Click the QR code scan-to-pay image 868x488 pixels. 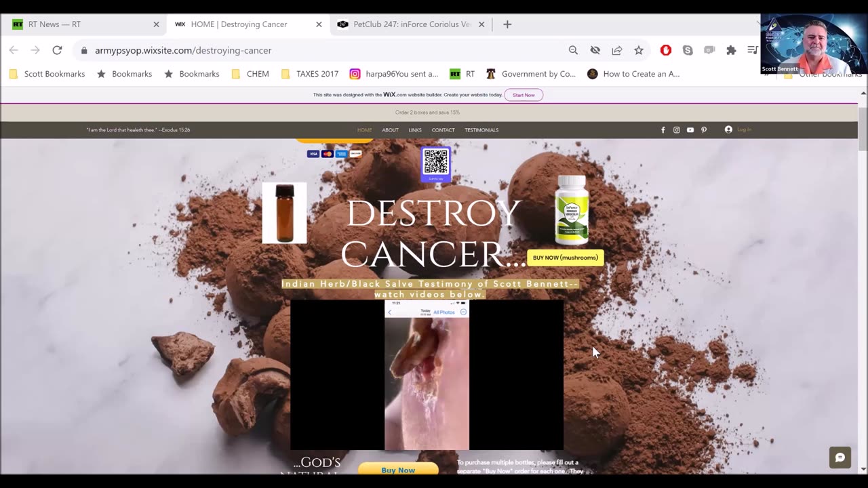point(435,164)
